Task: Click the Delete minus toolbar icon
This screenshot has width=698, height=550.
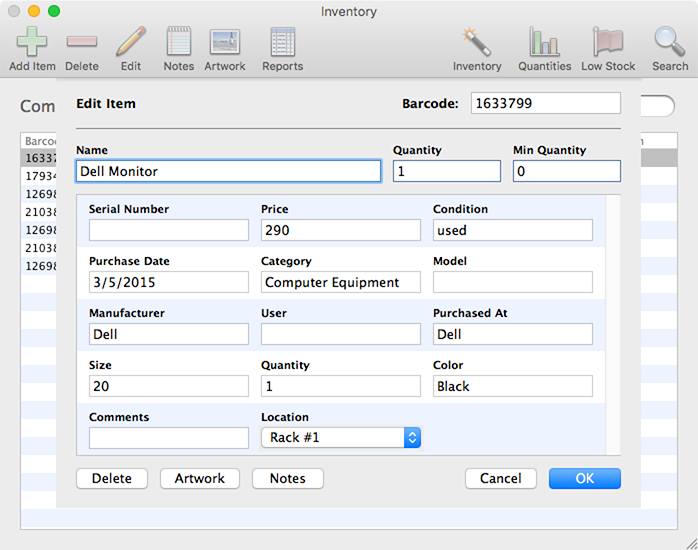Action: pyautogui.click(x=82, y=41)
